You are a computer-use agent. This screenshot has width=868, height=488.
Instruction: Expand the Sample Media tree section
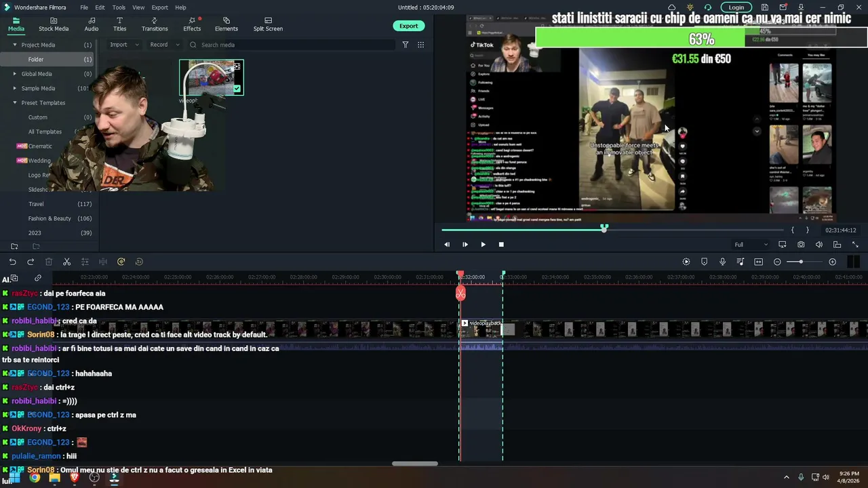pos(14,88)
